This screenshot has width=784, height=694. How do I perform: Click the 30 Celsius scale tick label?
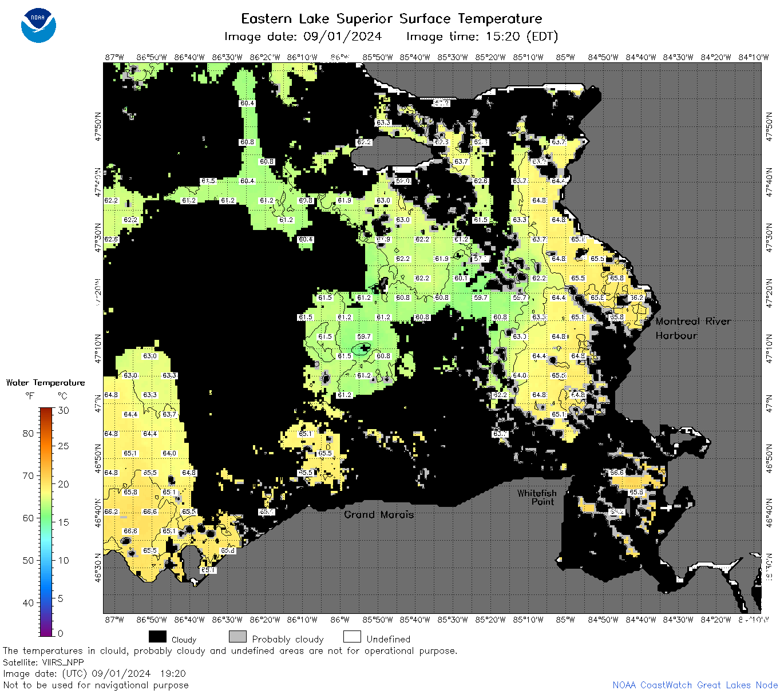[x=64, y=410]
